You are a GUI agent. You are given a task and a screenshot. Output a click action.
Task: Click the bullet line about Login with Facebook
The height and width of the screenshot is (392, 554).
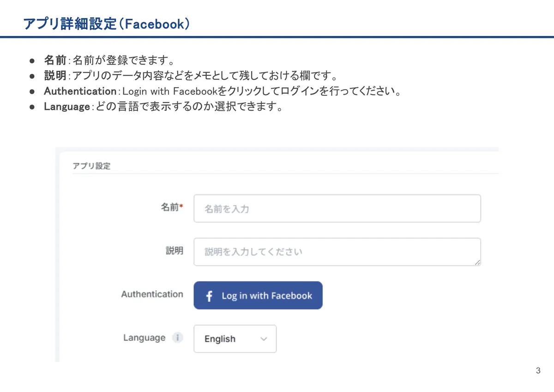222,91
